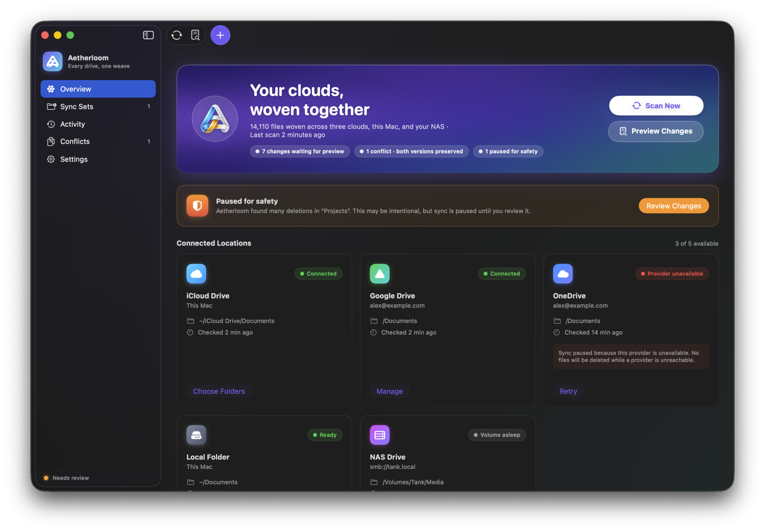Image resolution: width=765 pixels, height=532 pixels.
Task: Click the Ready badge on Local Folder
Action: (x=325, y=435)
